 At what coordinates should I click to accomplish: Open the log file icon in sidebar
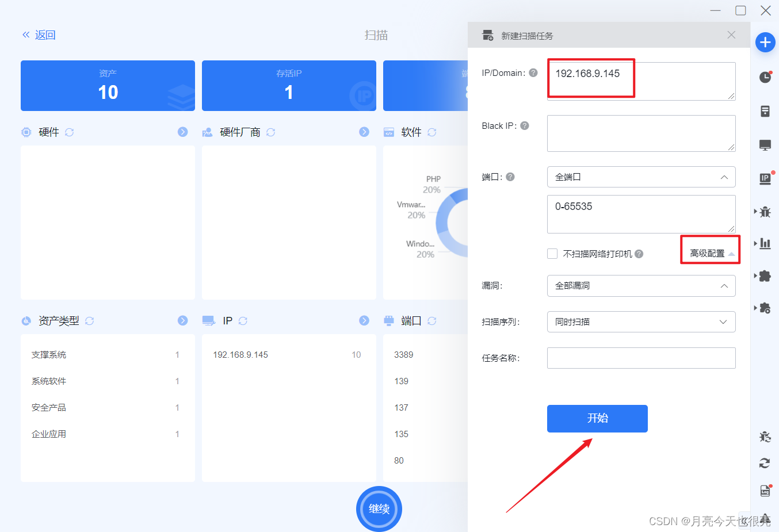(765, 491)
